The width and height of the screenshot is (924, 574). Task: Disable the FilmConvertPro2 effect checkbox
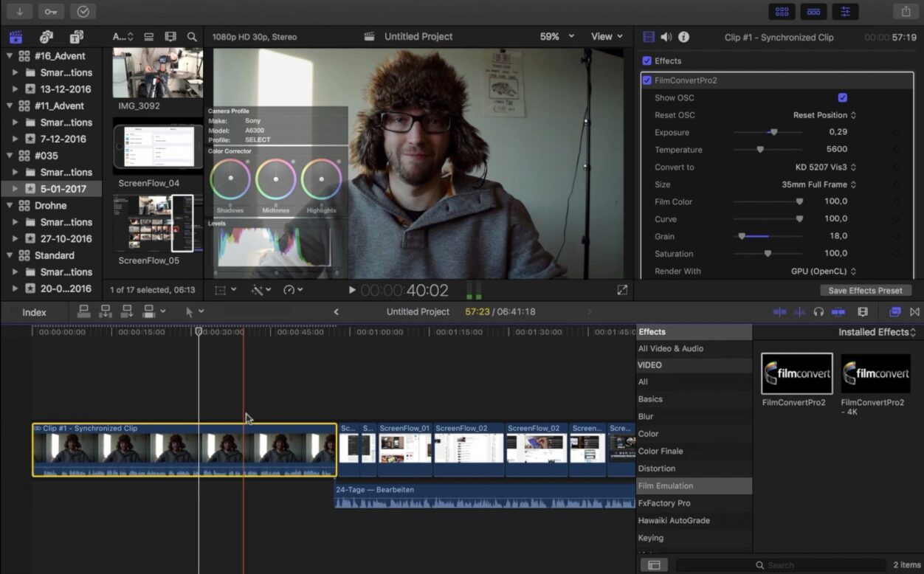point(647,80)
